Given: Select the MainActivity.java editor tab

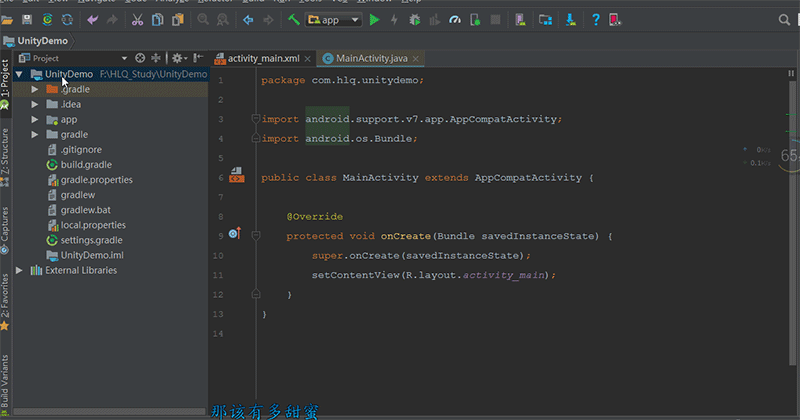Looking at the screenshot, I should (372, 58).
